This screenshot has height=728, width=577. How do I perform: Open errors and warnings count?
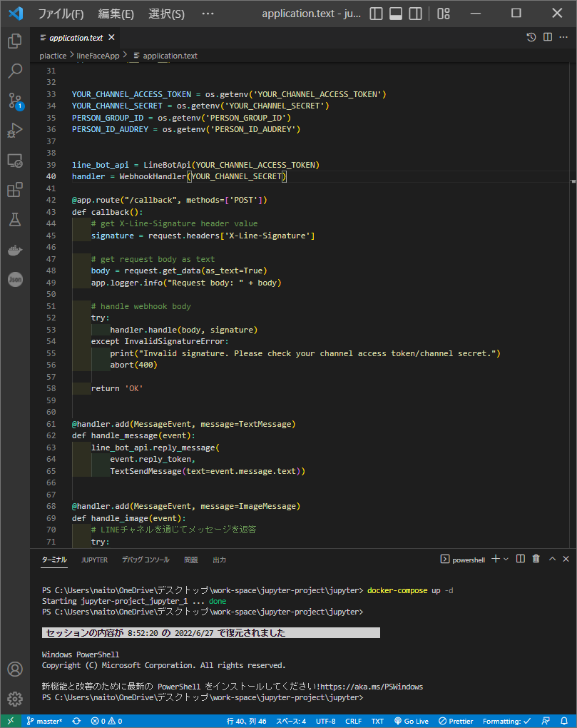coord(107,721)
